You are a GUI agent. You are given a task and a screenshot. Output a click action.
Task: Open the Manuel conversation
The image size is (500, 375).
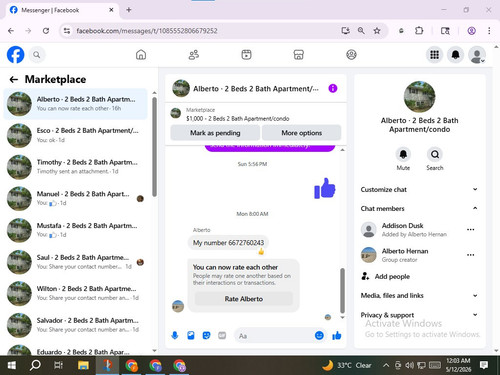[75, 198]
